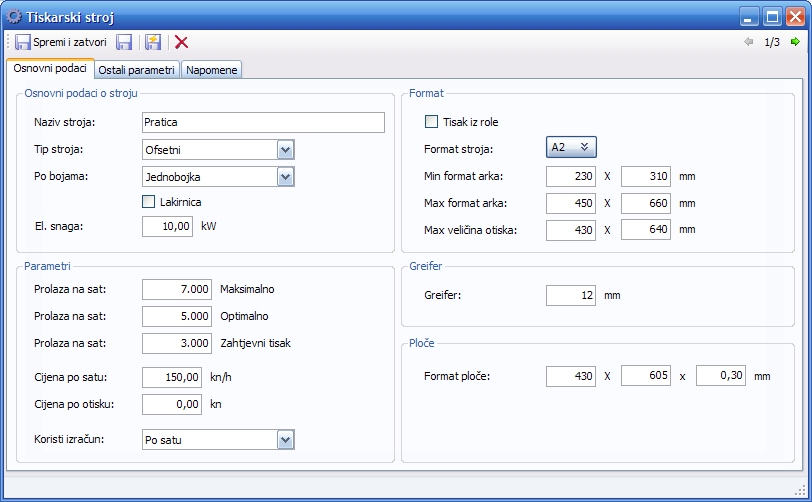Click the red X delete icon in toolbar
This screenshot has height=502, width=812.
click(181, 42)
